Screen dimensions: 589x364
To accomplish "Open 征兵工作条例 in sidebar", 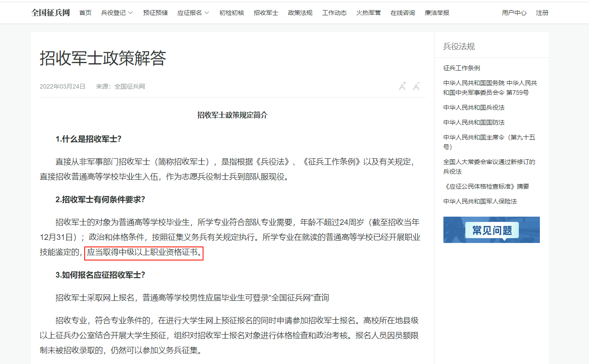I will (461, 68).
